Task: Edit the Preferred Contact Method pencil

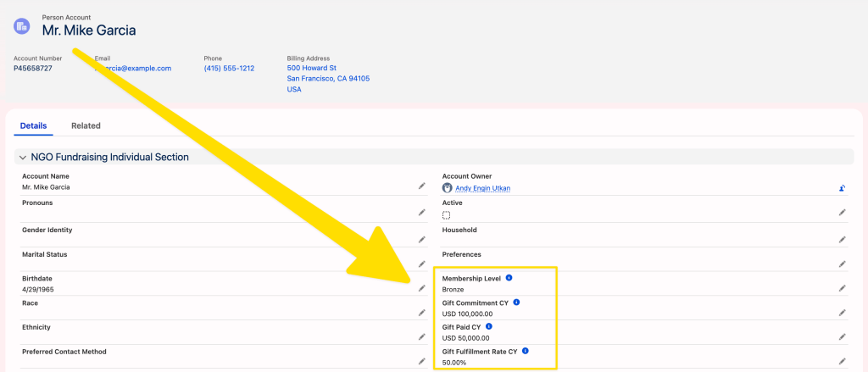Action: pos(422,361)
